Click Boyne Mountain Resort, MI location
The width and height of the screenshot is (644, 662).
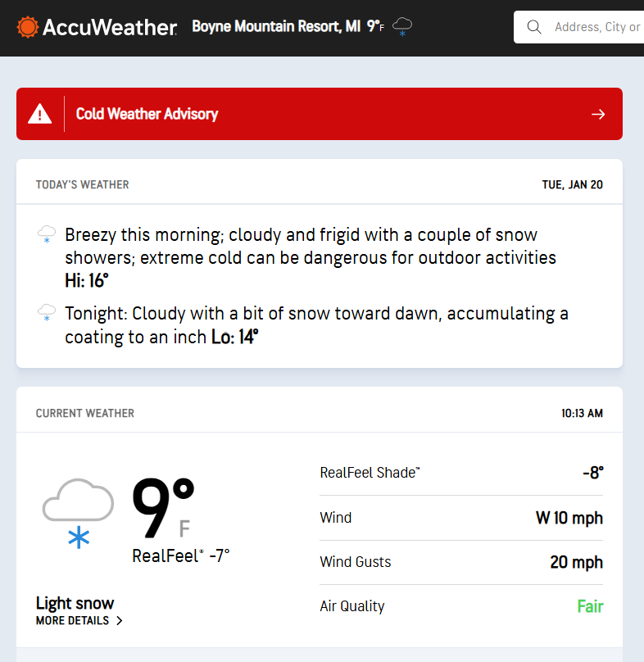click(x=276, y=27)
